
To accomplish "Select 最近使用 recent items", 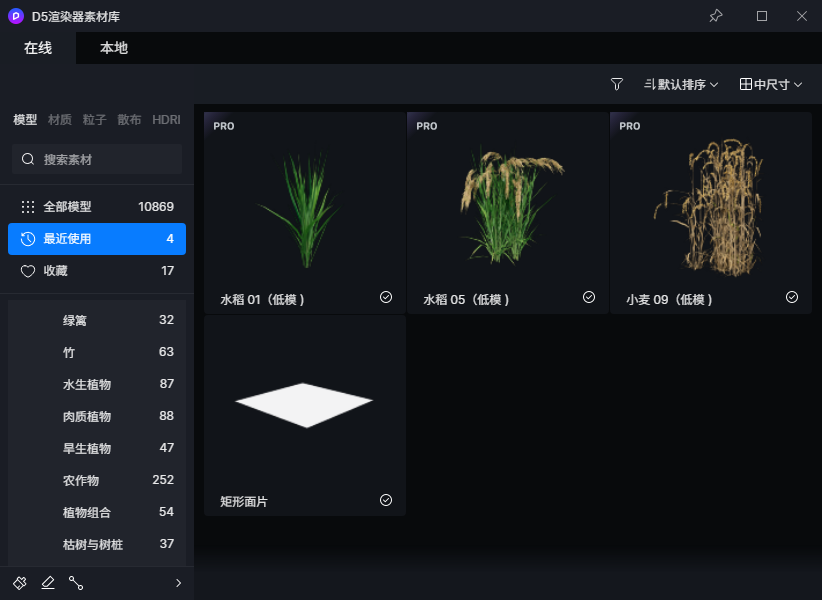I will click(97, 239).
